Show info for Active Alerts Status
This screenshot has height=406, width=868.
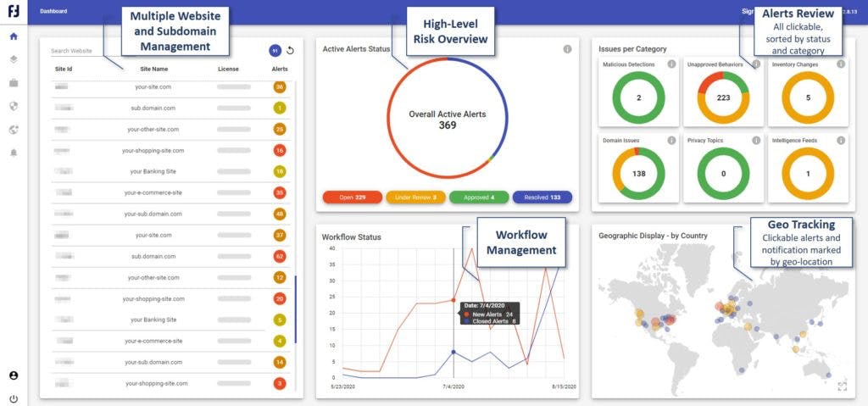click(x=567, y=49)
